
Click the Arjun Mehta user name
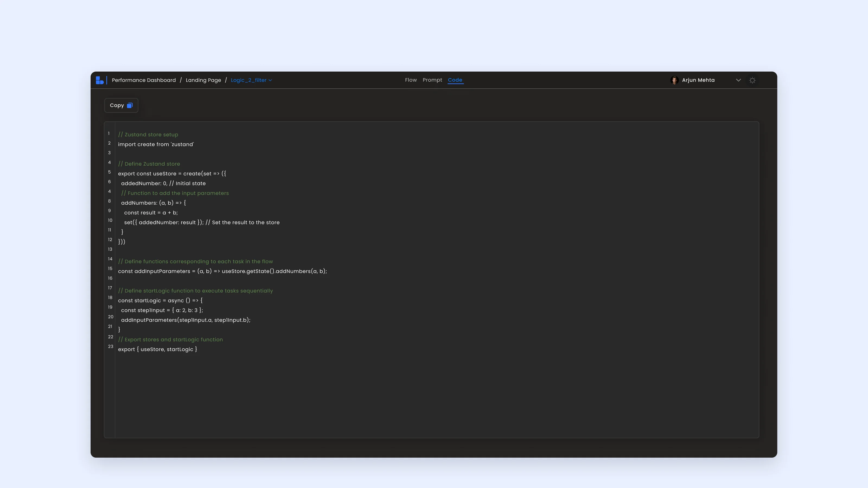click(698, 80)
